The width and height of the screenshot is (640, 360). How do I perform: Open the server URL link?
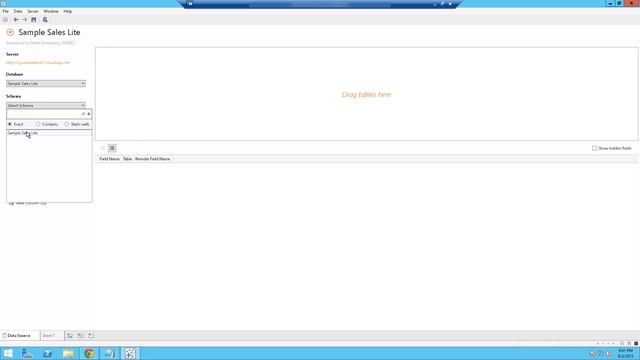[38, 63]
